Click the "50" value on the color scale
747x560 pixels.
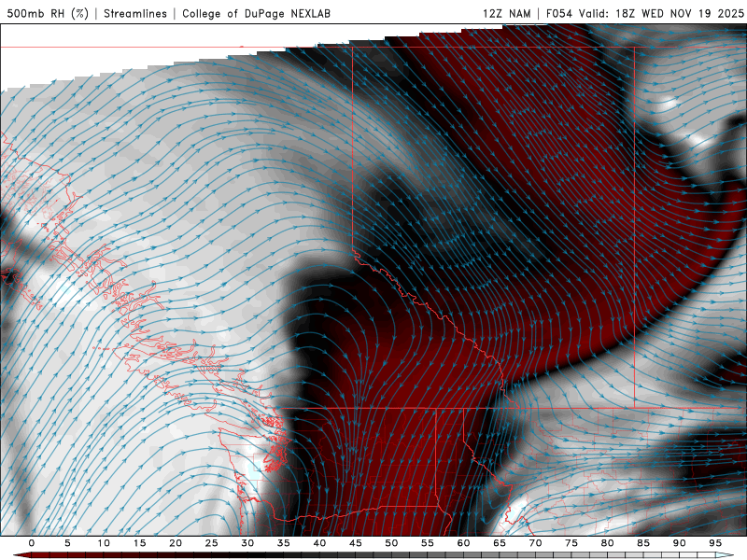point(391,543)
